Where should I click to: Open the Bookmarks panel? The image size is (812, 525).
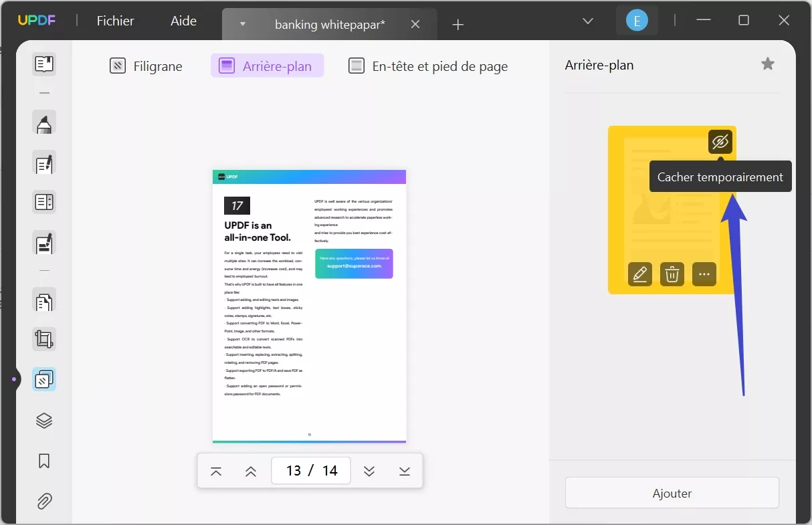44,461
